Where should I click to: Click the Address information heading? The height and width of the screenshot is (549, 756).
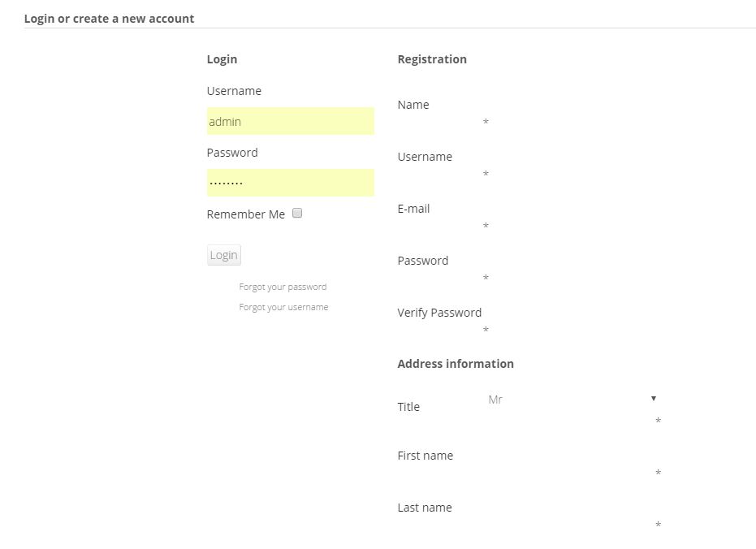tap(456, 364)
